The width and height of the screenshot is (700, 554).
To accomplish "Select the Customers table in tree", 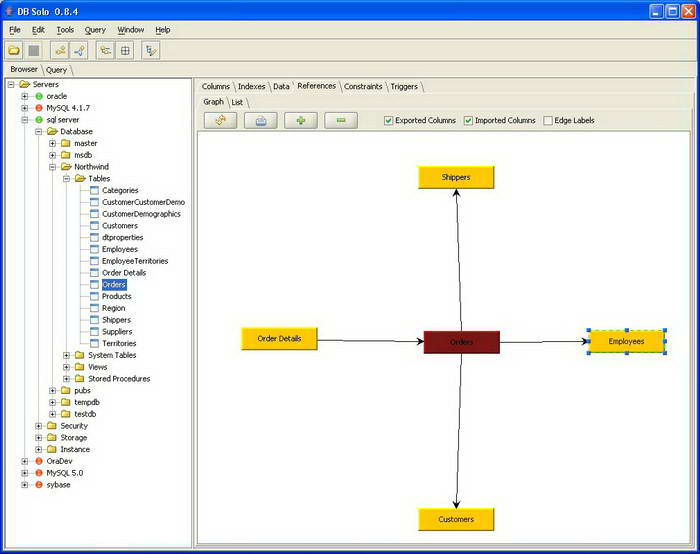I will pyautogui.click(x=119, y=226).
